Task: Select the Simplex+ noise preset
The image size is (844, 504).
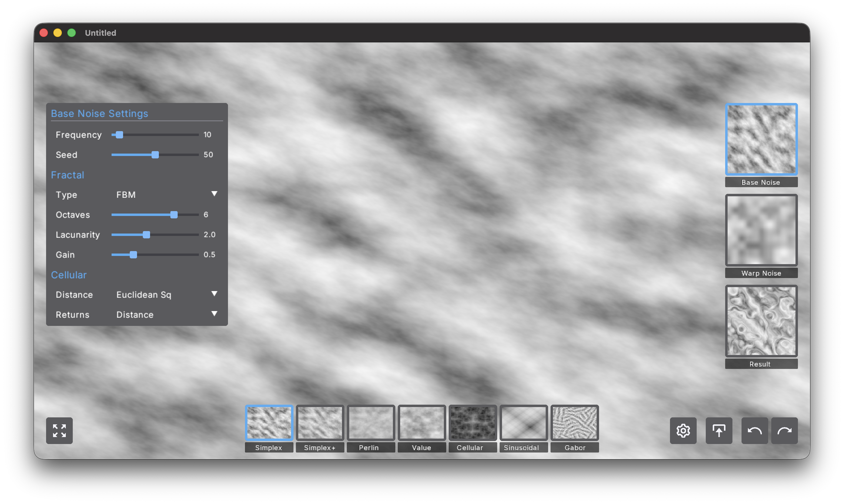Action: pos(320,423)
